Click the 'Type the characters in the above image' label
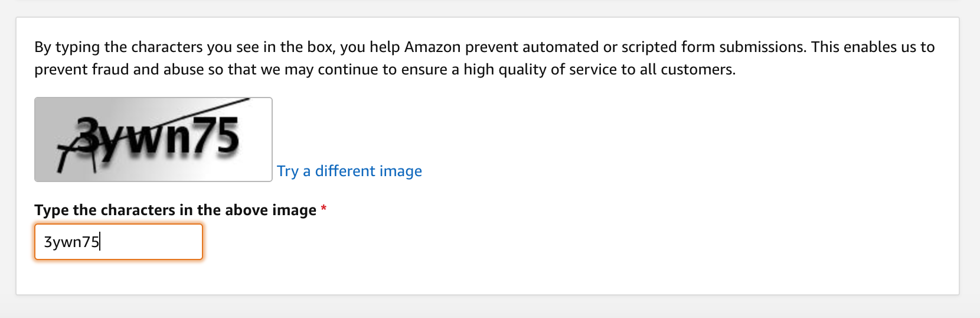980x318 pixels. pos(175,210)
